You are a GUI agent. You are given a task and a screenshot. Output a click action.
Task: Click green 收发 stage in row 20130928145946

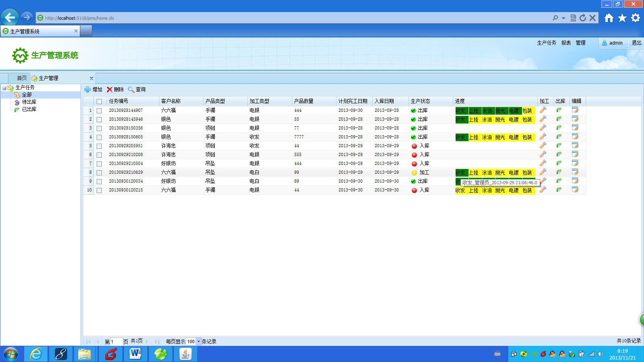461,119
